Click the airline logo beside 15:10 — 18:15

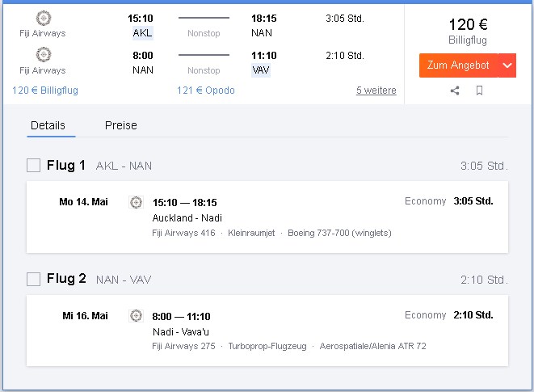pos(136,203)
